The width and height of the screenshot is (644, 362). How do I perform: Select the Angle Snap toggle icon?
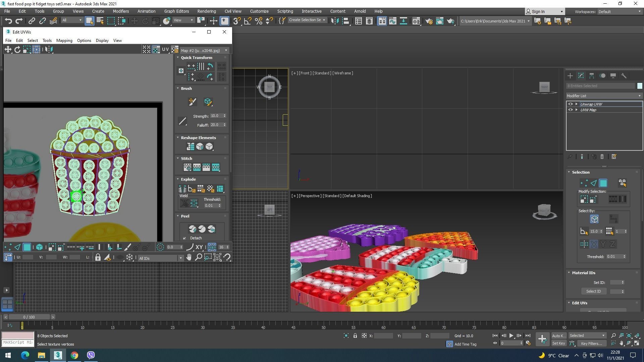tap(248, 21)
